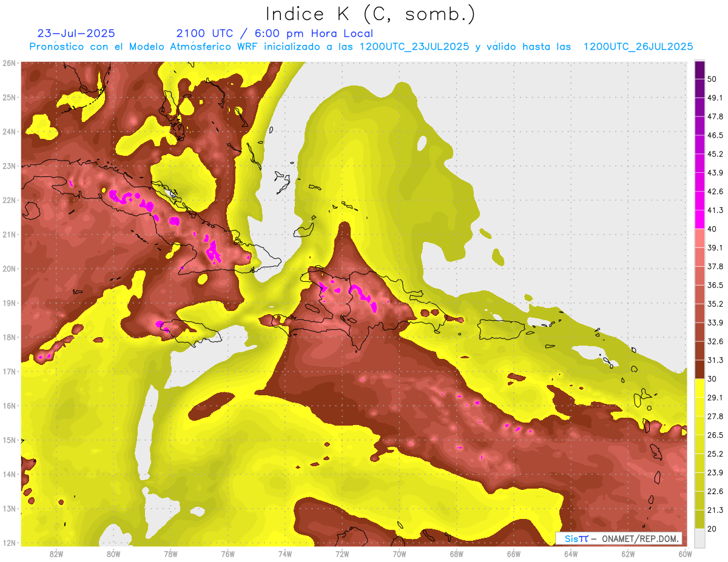
Task: Click the colorbar value 22.6
Action: point(715,492)
